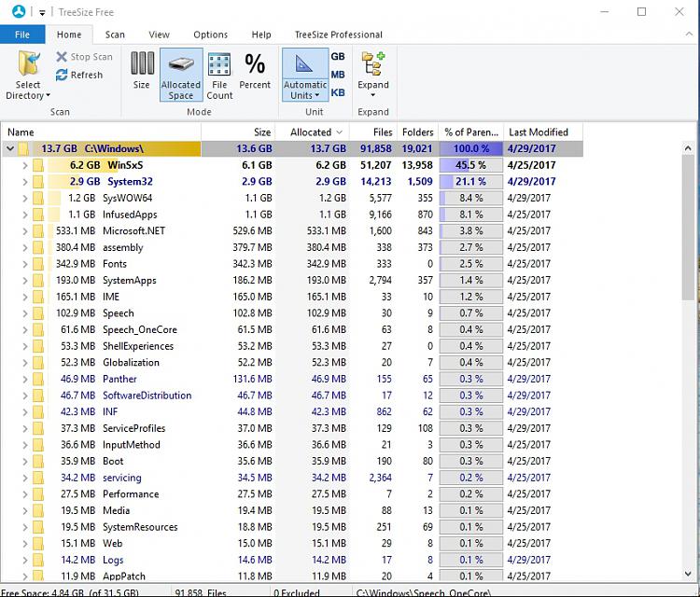Select Allocated Space mode
Screen dimensions: 700x597
181,75
